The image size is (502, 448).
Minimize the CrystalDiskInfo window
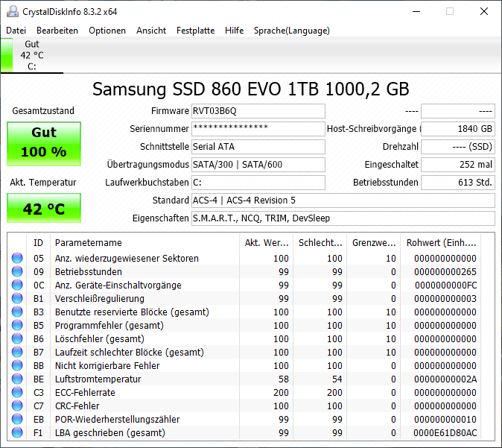tap(416, 11)
